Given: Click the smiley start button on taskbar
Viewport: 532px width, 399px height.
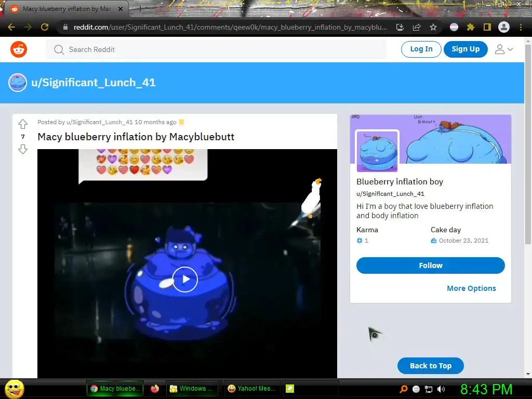Looking at the screenshot, I should (14, 389).
